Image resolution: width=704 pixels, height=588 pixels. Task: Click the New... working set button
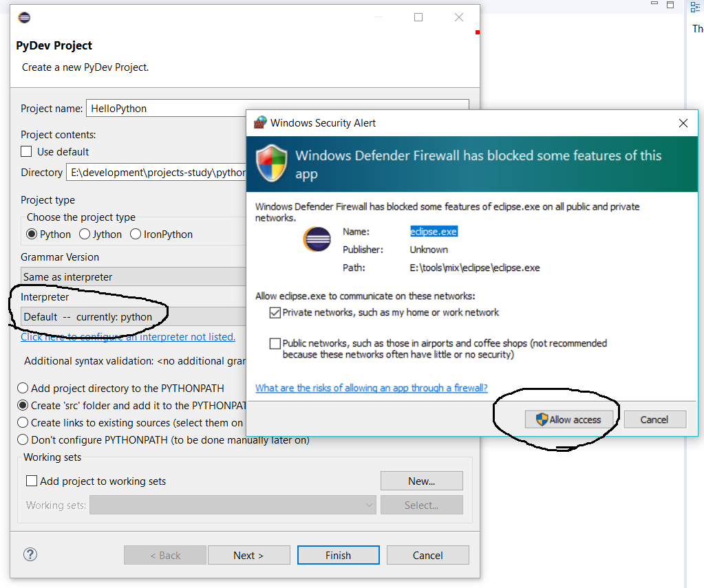(422, 481)
